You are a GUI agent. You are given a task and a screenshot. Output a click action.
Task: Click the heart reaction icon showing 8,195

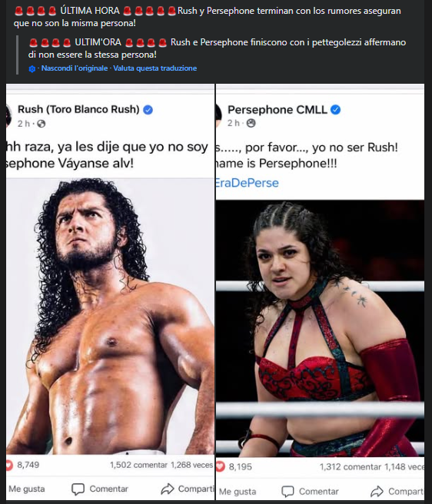click(x=220, y=466)
